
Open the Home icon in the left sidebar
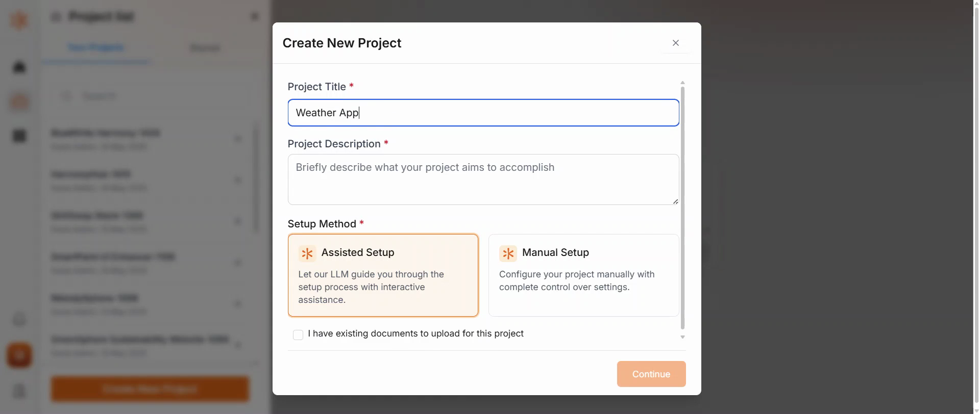pos(19,67)
